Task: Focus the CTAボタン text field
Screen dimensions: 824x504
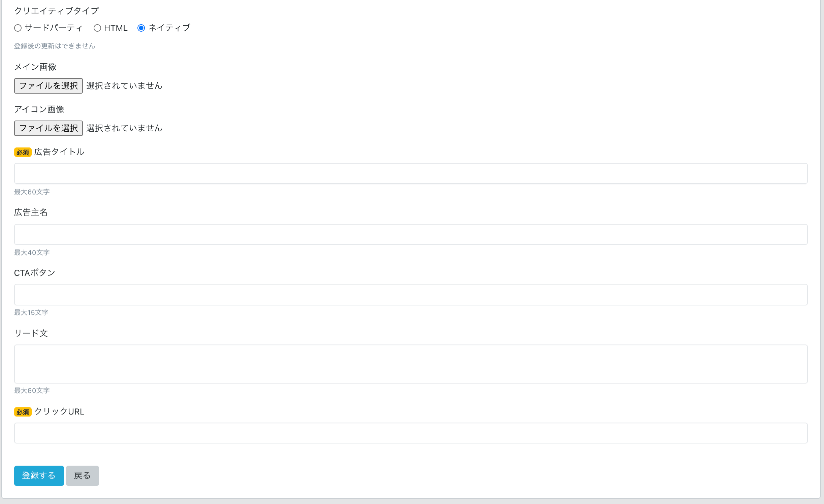Action: [x=411, y=295]
